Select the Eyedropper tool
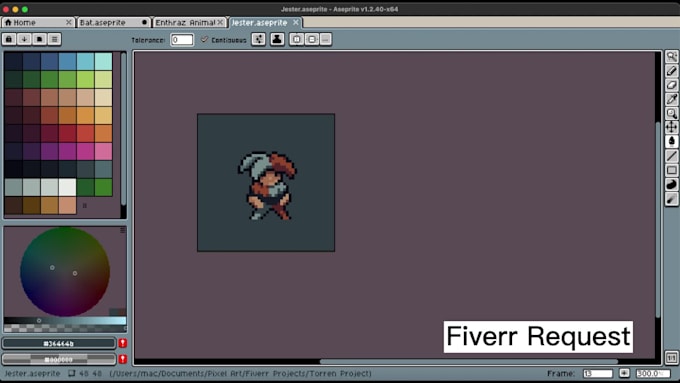This screenshot has height=383, width=680. (x=671, y=99)
